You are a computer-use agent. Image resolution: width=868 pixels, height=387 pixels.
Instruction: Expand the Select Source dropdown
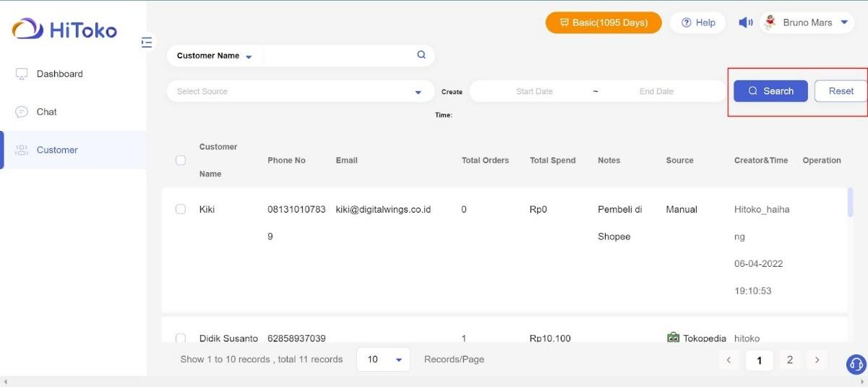pyautogui.click(x=301, y=92)
